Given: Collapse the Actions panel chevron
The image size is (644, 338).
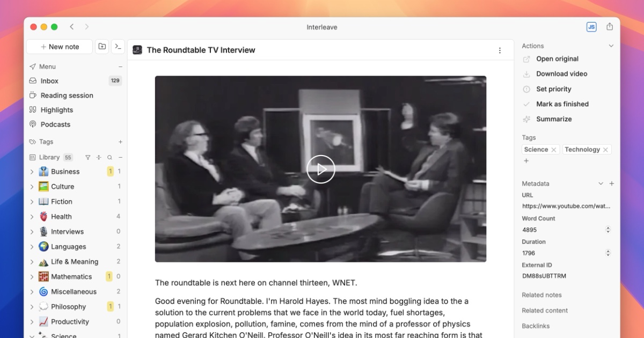Looking at the screenshot, I should [x=611, y=46].
